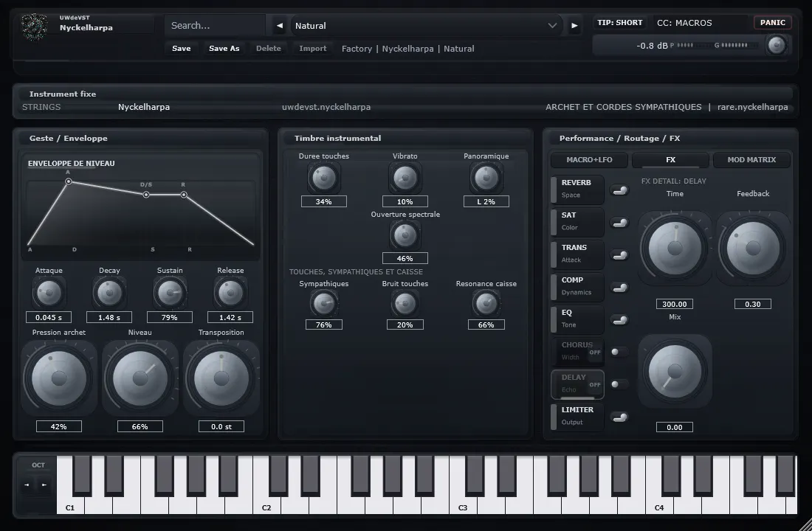Select the LIMITER Output effect slot
Image resolution: width=812 pixels, height=531 pixels.
pyautogui.click(x=577, y=416)
